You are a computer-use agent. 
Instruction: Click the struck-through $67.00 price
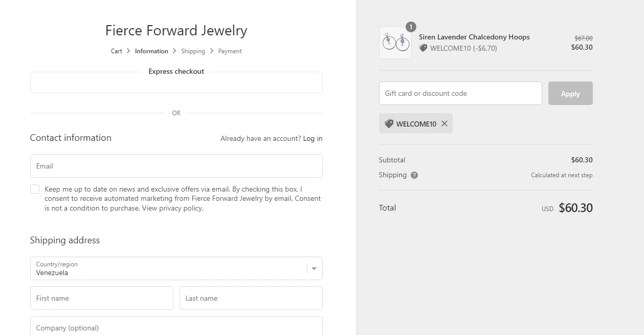point(584,38)
